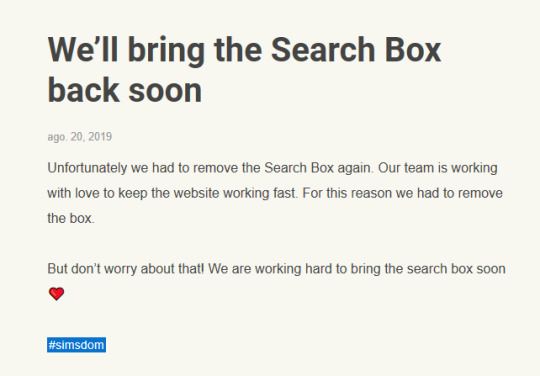
Task: Click the words 'back soon' in the heading
Action: [125, 91]
